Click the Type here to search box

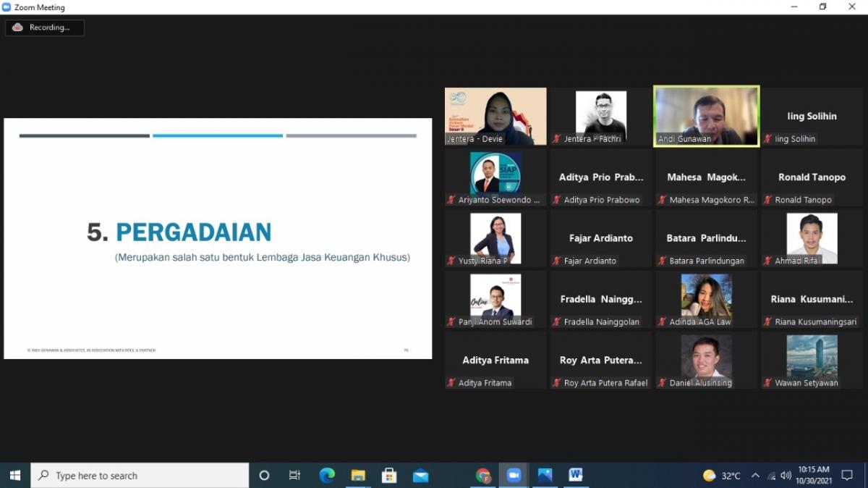[140, 475]
